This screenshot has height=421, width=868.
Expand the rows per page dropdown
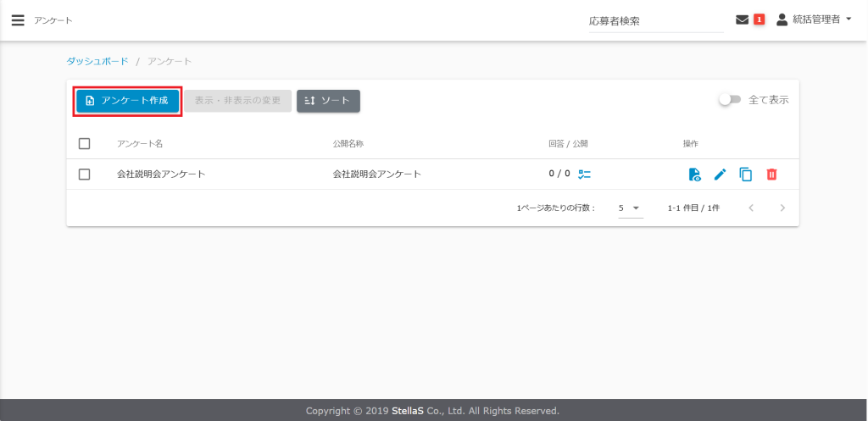630,208
